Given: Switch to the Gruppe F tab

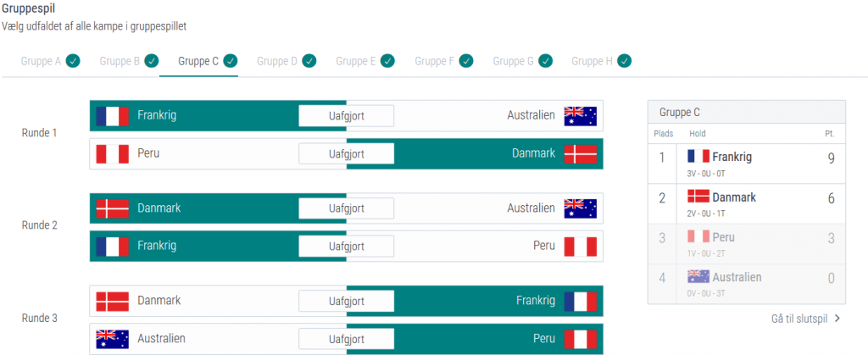Looking at the screenshot, I should (434, 61).
